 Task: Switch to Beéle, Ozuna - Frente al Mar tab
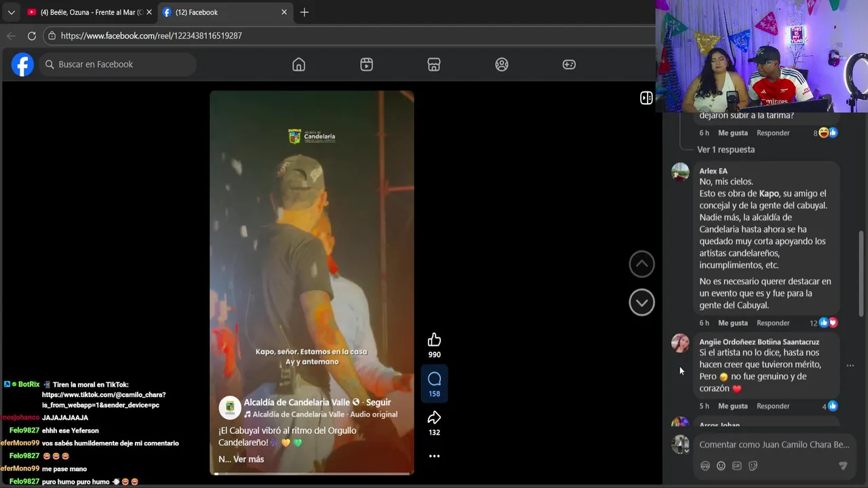pos(90,12)
